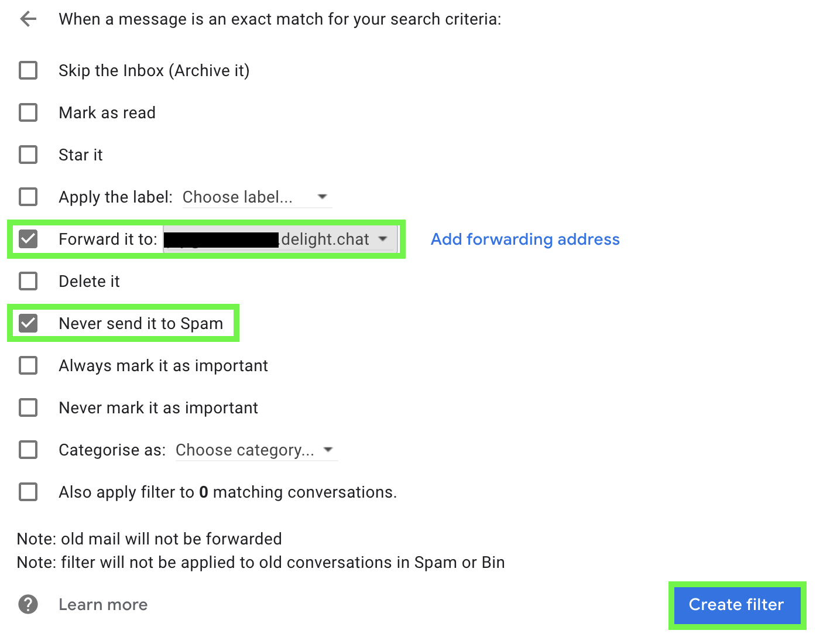Enable Always mark it as important
This screenshot has width=823, height=644.
tap(28, 365)
